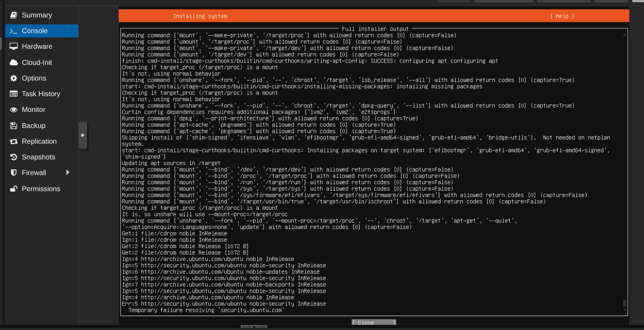The image size is (644, 330).
Task: Click the Hardware monitor icon
Action: pos(13,47)
